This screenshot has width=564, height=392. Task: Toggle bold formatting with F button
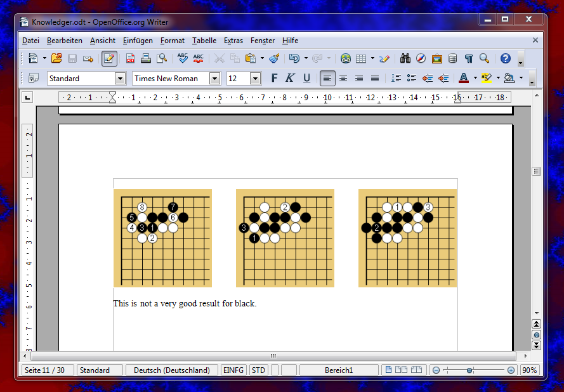[x=274, y=79]
